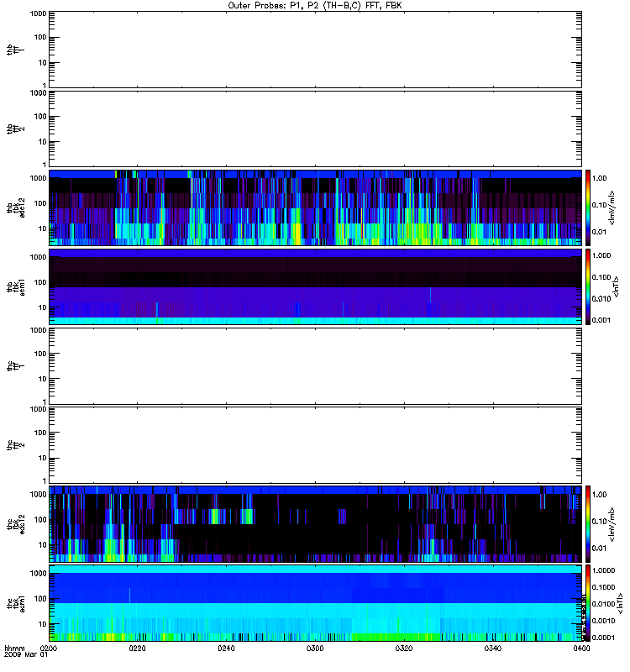The width and height of the screenshot is (630, 672).
Task: Click the 'thb fbk scm1' y-axis title
Action: [15, 286]
